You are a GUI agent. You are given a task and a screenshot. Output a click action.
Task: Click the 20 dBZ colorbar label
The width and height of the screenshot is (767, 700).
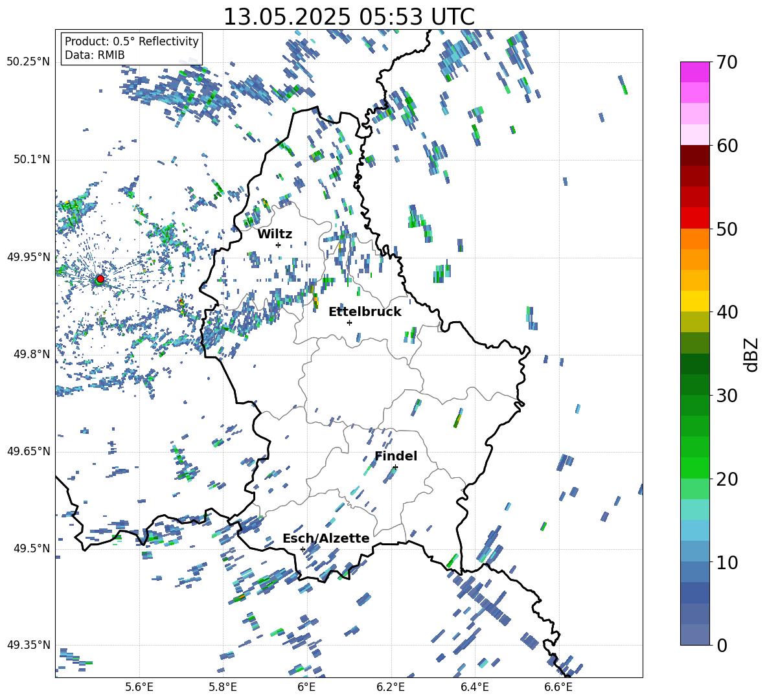(x=727, y=479)
